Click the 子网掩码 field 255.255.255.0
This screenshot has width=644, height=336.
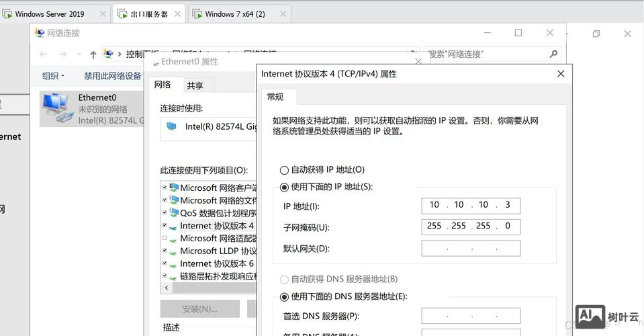coord(471,226)
